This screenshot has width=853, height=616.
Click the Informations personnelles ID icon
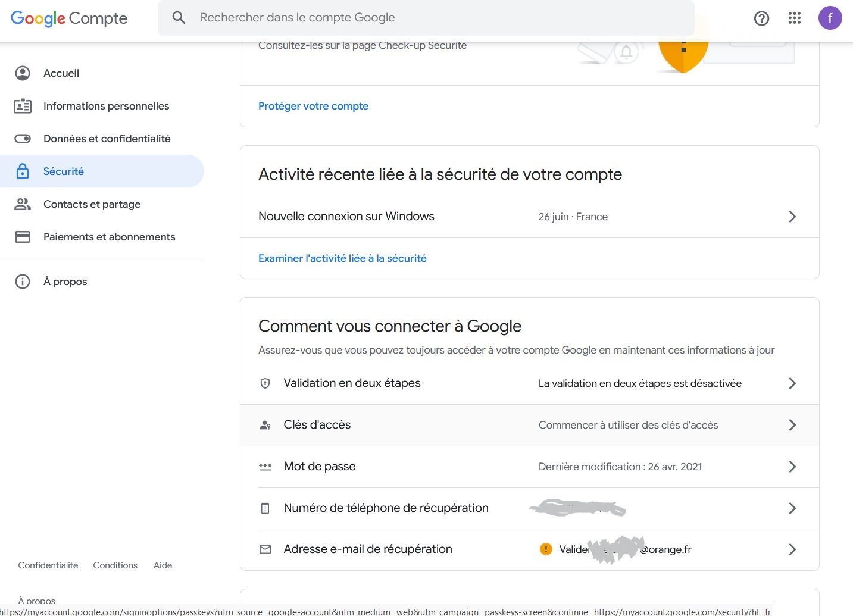point(23,106)
